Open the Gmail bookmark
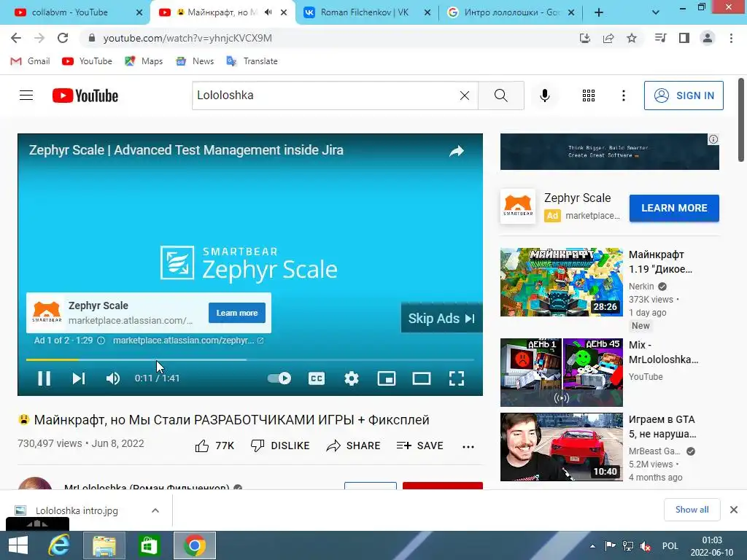 point(30,61)
